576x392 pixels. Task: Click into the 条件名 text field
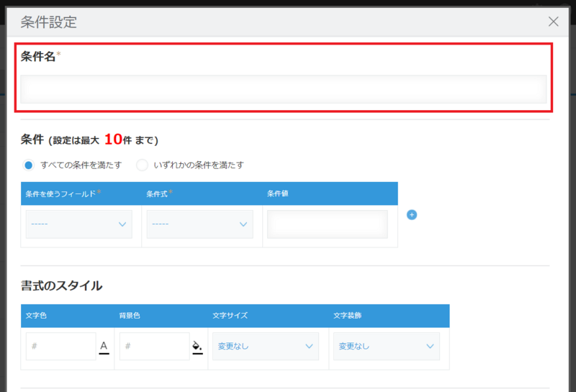283,89
